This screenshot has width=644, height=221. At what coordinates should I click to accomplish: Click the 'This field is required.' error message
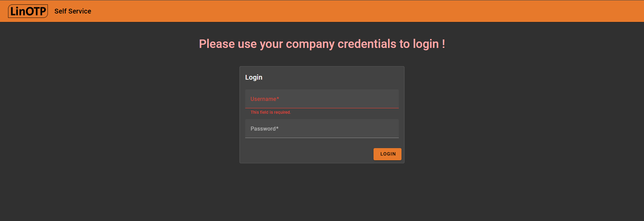click(x=271, y=112)
